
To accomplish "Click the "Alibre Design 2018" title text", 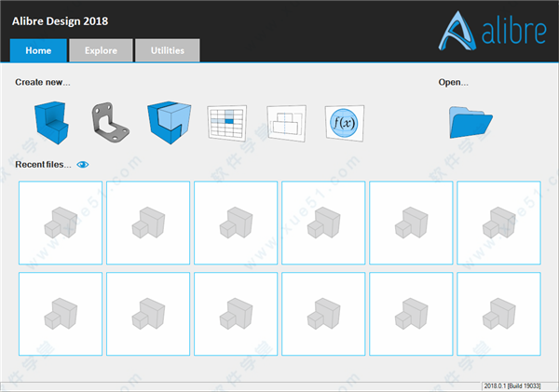I will [x=60, y=21].
